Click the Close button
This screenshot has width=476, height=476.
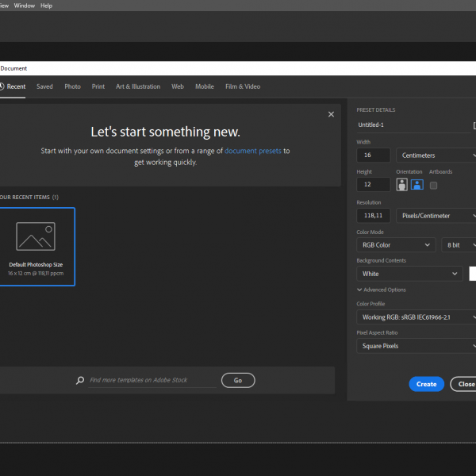pyautogui.click(x=464, y=384)
